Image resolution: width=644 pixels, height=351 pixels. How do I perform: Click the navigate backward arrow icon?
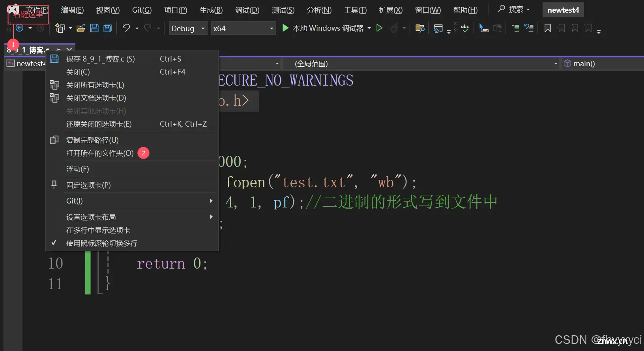click(19, 28)
